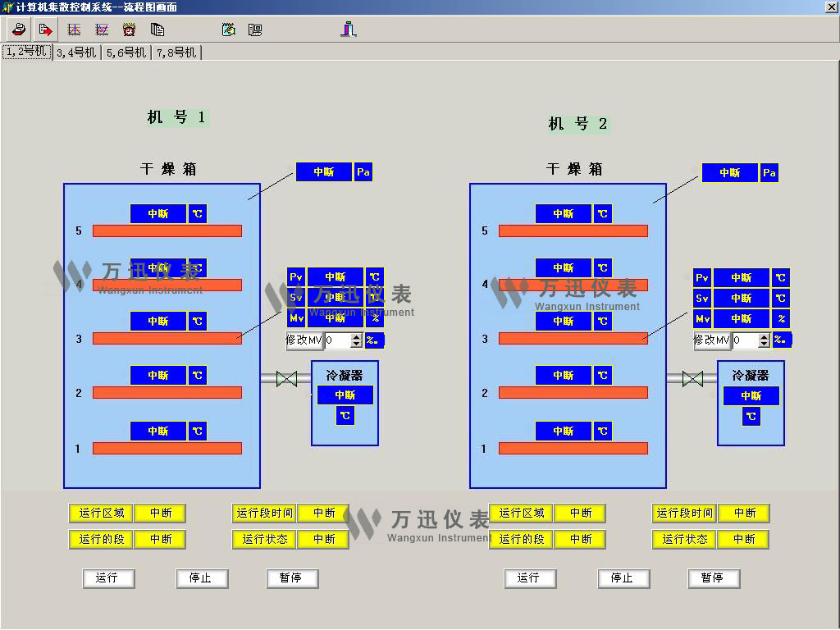Viewport: 840px width, 630px height.
Task: Switch to the 7,8号机 tab
Action: [x=176, y=52]
